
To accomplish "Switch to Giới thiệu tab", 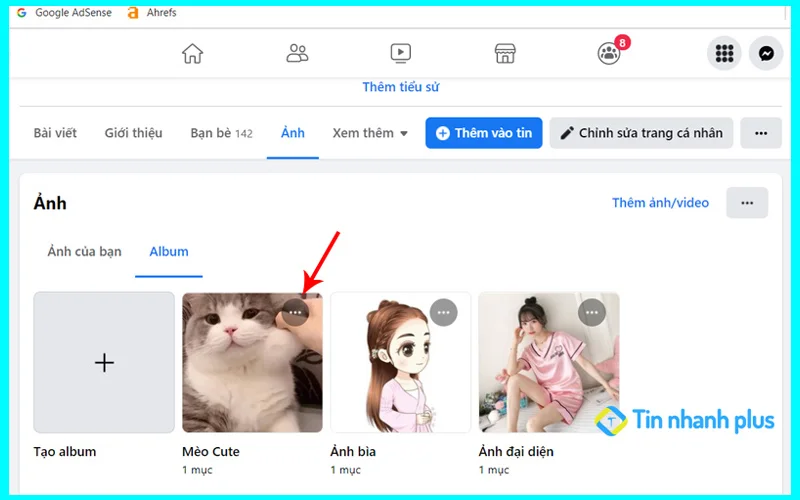I will 133,133.
